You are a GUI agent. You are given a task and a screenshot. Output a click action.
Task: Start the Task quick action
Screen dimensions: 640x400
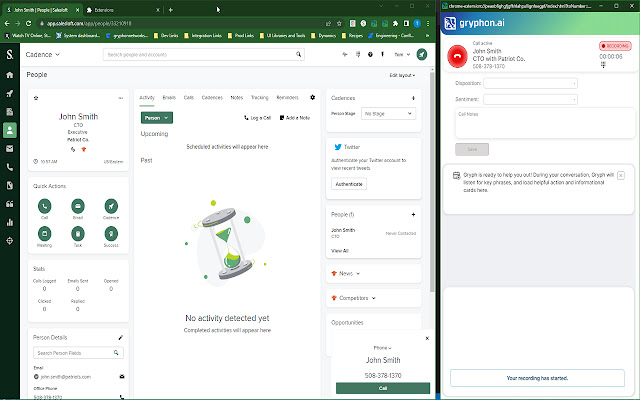78,233
